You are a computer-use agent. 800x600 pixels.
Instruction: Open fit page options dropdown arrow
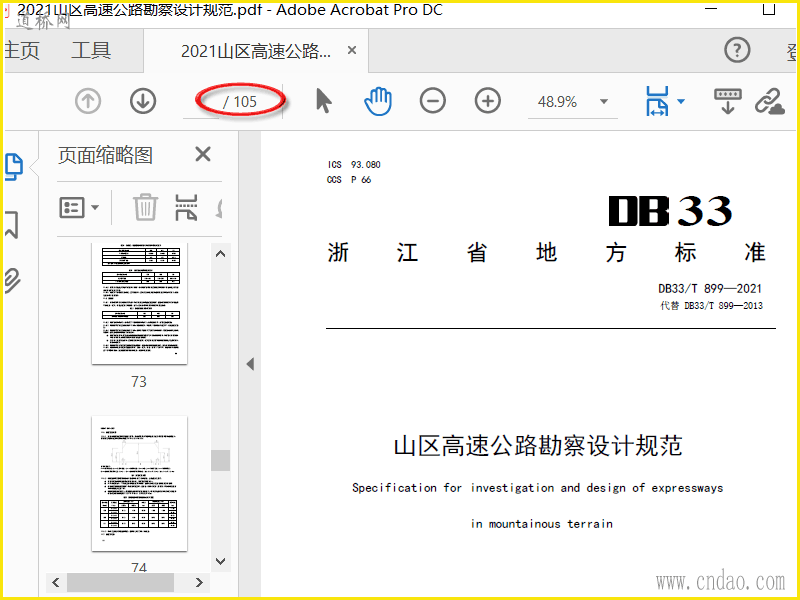[681, 101]
